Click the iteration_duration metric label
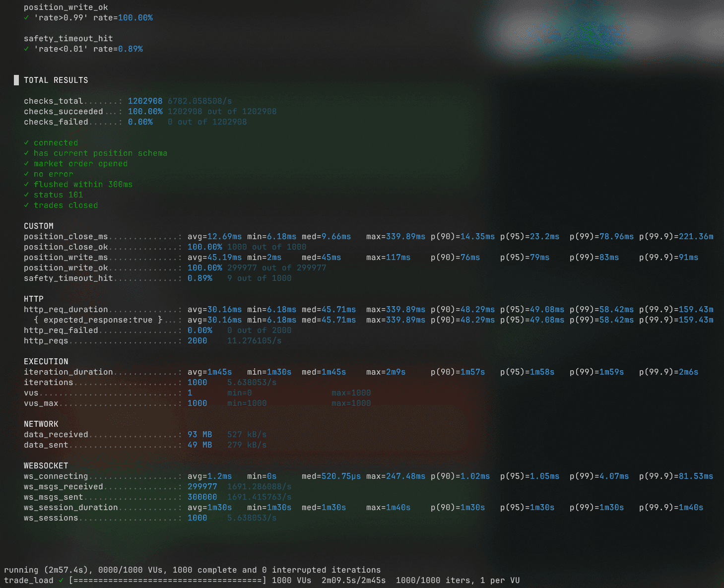Image resolution: width=724 pixels, height=588 pixels. 68,372
